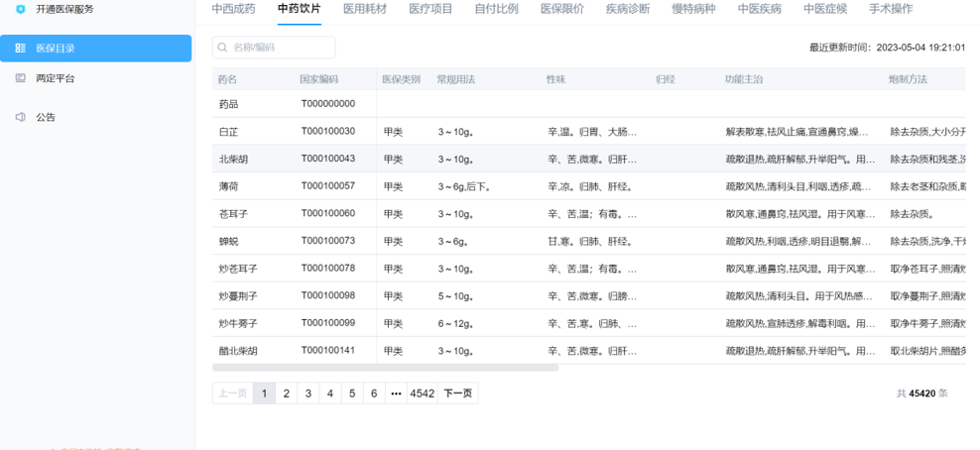Click 下一页 next page button
The height and width of the screenshot is (450, 980).
458,394
